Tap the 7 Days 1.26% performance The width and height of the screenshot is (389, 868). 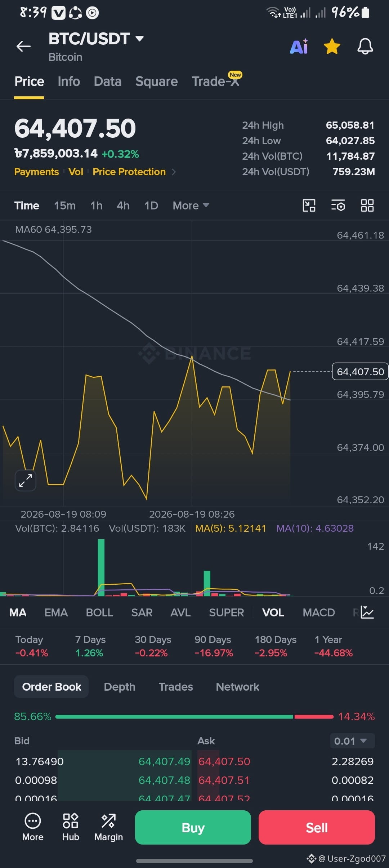click(x=90, y=646)
